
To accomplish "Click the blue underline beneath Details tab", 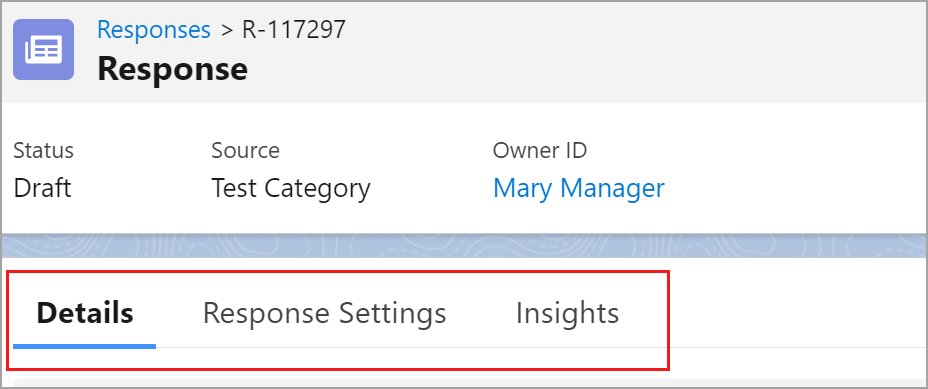I will (85, 346).
